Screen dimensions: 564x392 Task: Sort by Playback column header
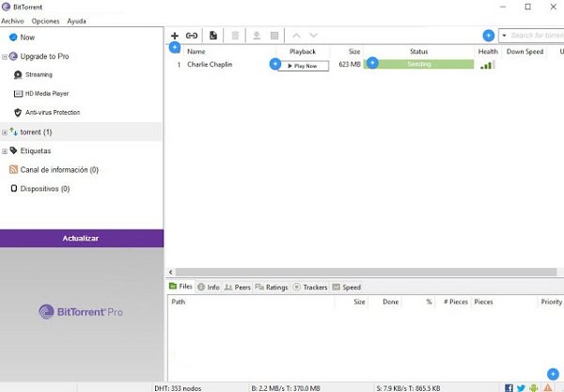(x=303, y=52)
